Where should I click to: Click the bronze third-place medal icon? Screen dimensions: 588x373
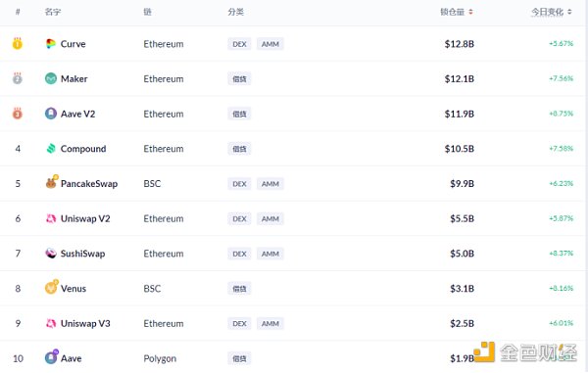tap(18, 114)
